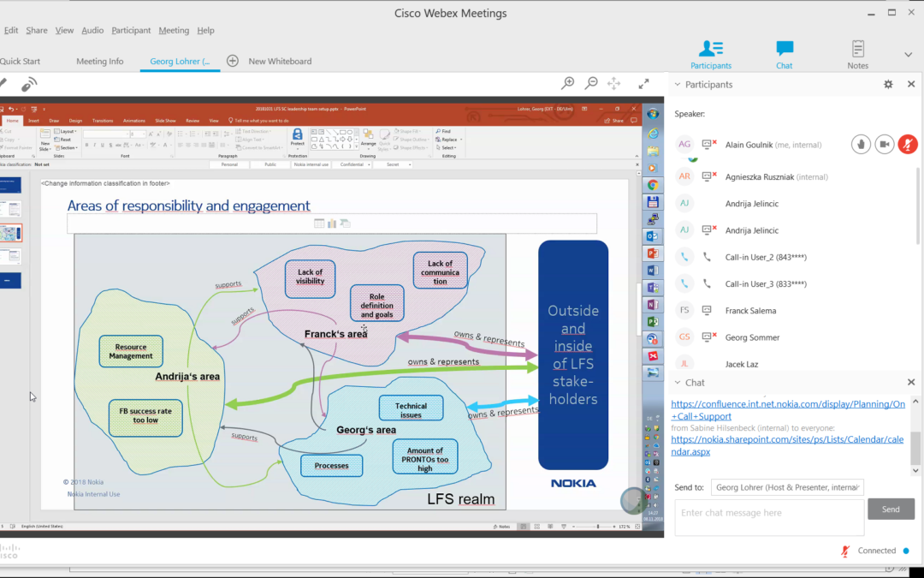Click Word icon in shared taskbar
This screenshot has height=578, width=924.
pos(652,270)
